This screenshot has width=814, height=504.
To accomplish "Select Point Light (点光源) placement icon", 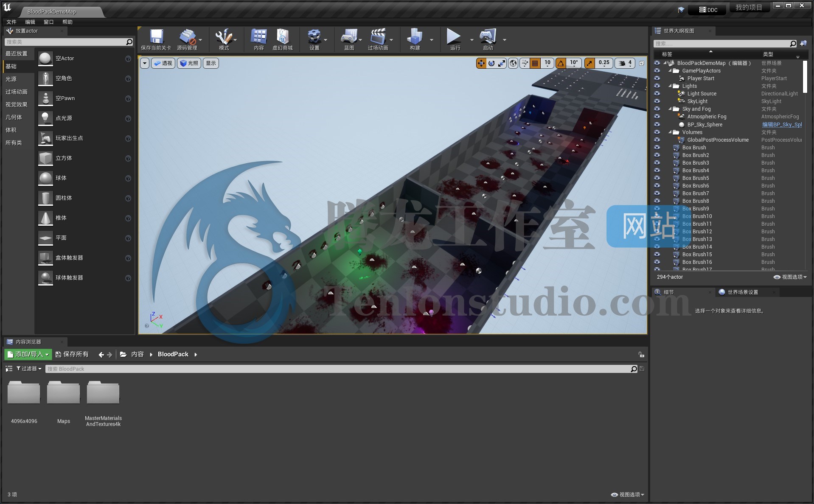I will [x=45, y=118].
